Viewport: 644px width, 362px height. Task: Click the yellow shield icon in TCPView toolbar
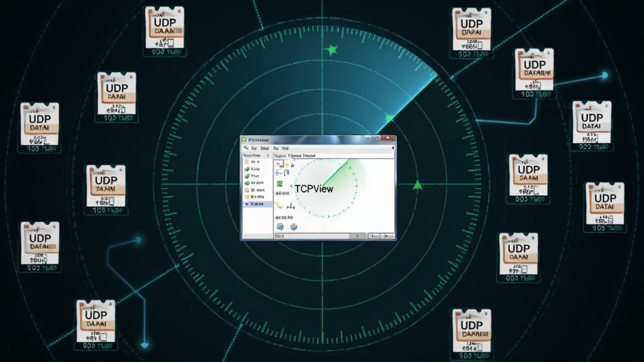287,165
